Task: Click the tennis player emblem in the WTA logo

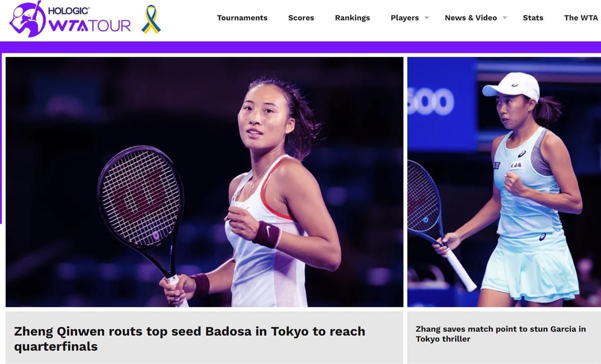Action: (27, 19)
